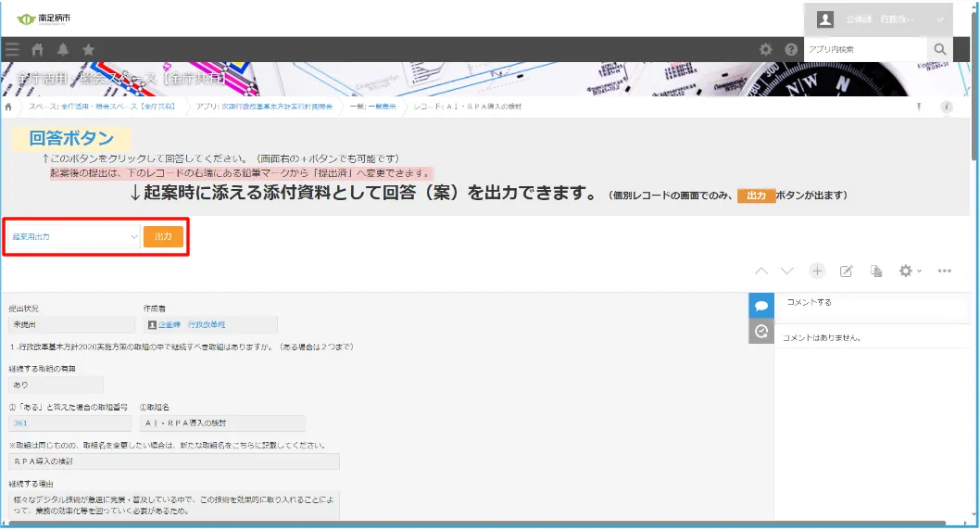Go to the previous record arrow

pyautogui.click(x=760, y=271)
